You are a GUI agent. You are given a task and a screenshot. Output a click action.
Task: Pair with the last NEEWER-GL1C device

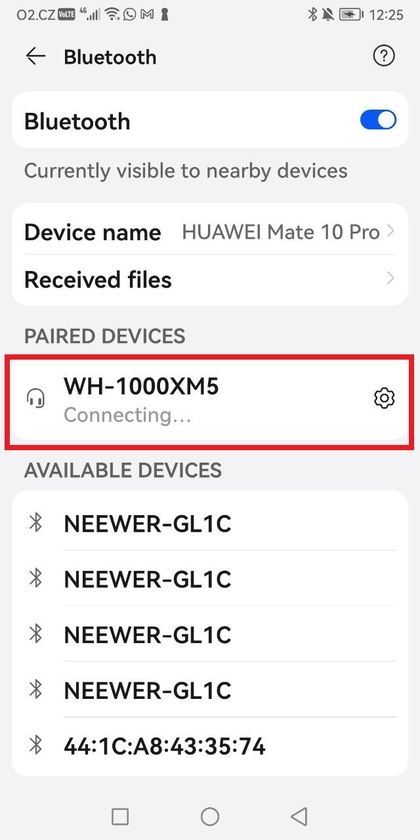point(210,689)
